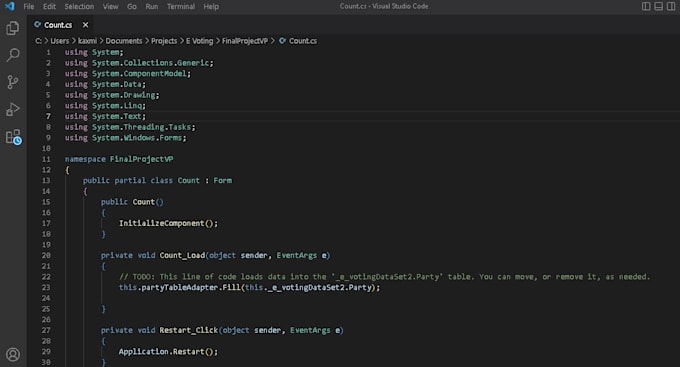680x367 pixels.
Task: Click 'using System.Collections.Generic;' line
Action: coord(139,63)
